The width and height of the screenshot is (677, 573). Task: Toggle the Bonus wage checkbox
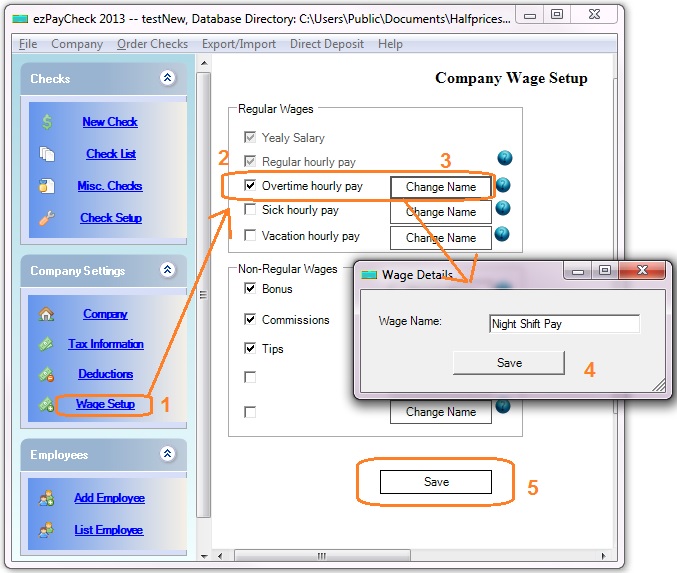coord(251,289)
